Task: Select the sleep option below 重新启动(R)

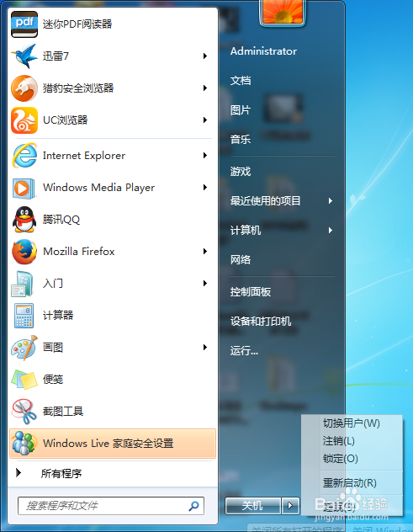Action: pyautogui.click(x=339, y=507)
